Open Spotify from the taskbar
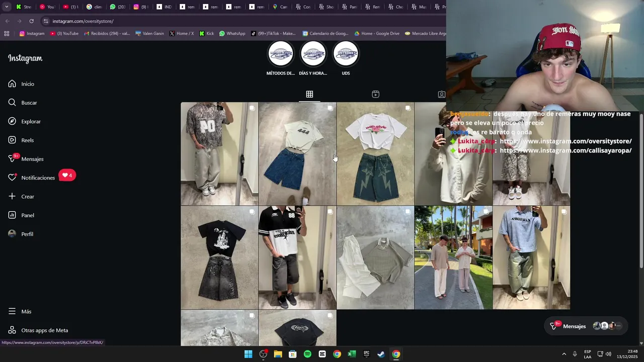This screenshot has width=644, height=362. click(x=307, y=354)
